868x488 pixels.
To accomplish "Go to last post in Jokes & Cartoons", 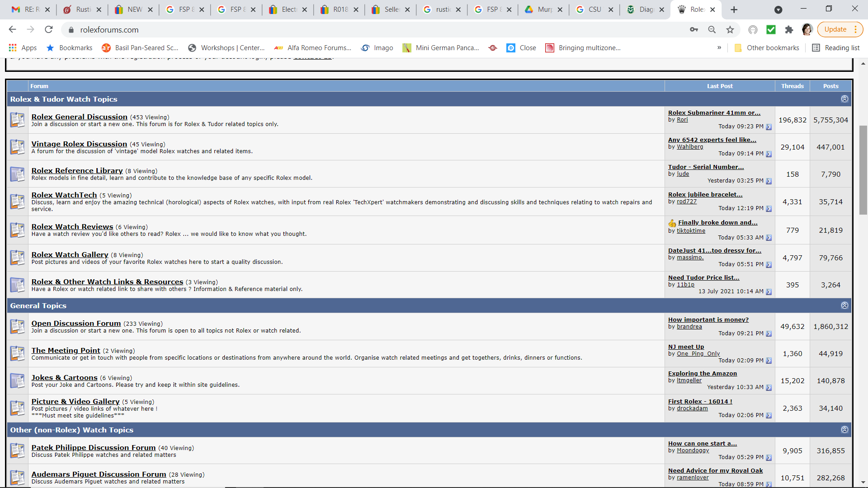I will (x=769, y=388).
